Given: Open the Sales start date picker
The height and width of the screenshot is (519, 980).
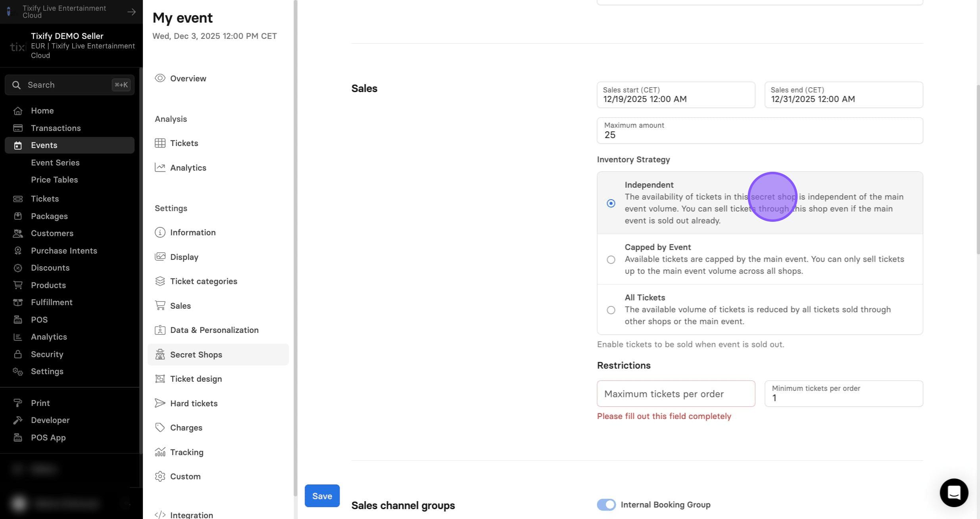Looking at the screenshot, I should (676, 95).
